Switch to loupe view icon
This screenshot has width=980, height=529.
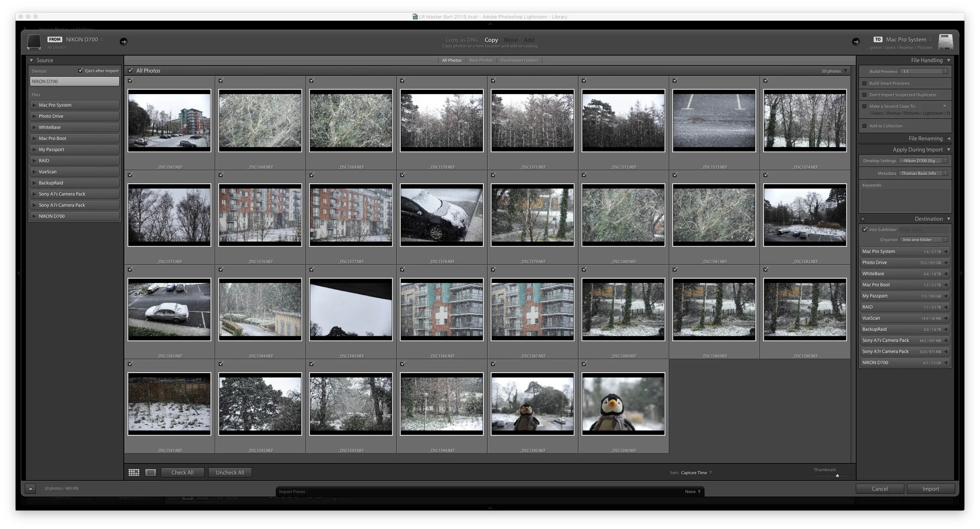click(151, 473)
